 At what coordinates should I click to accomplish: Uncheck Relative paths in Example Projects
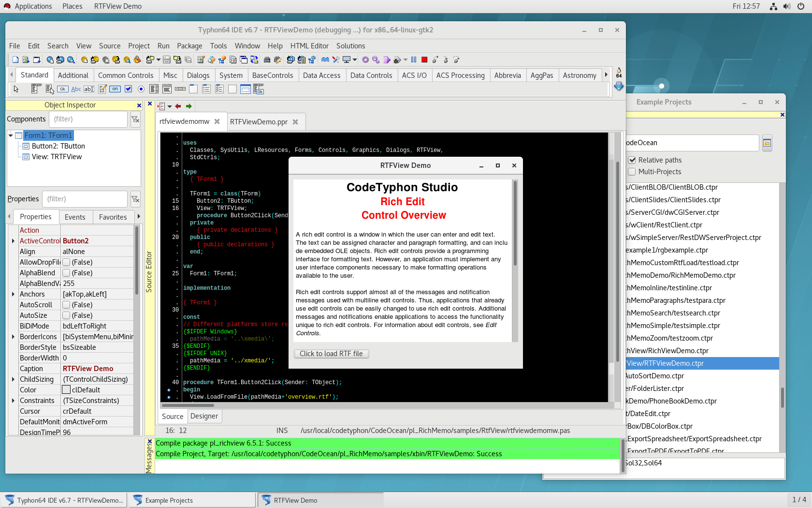[x=632, y=160]
